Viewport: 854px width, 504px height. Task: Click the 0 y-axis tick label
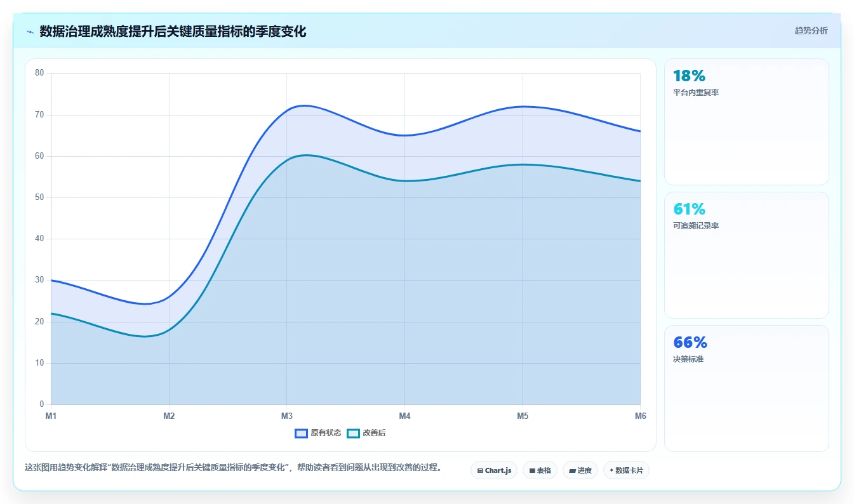[x=42, y=404]
